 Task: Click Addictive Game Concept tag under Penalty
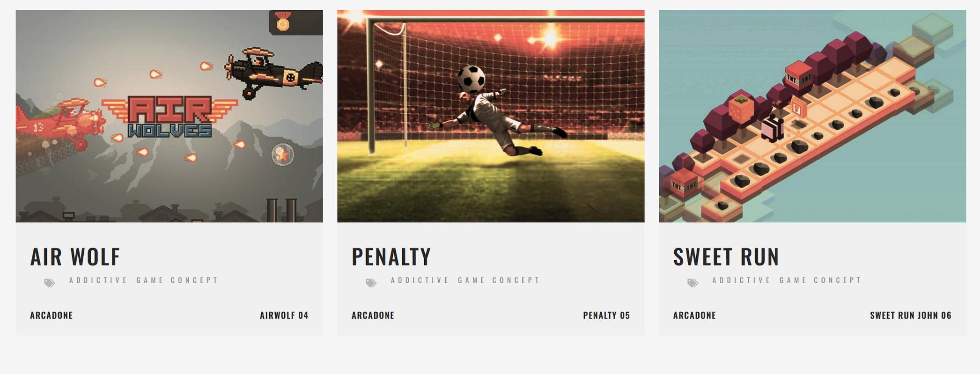465,280
